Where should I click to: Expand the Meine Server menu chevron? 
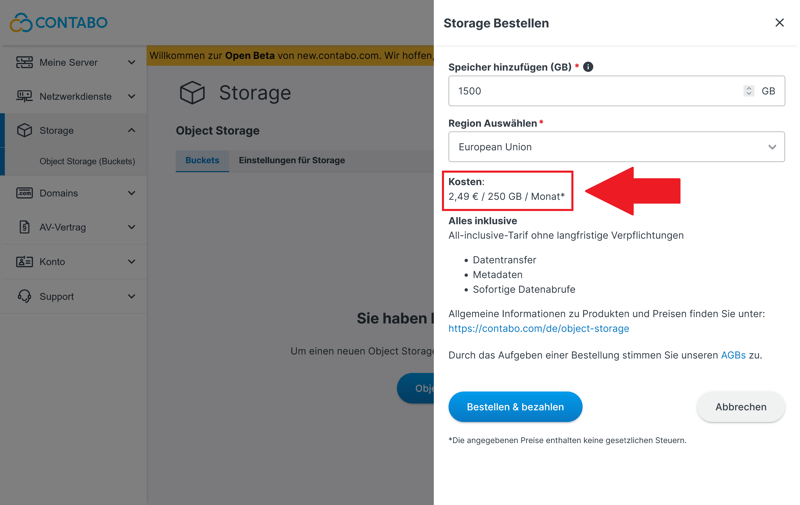tap(131, 62)
